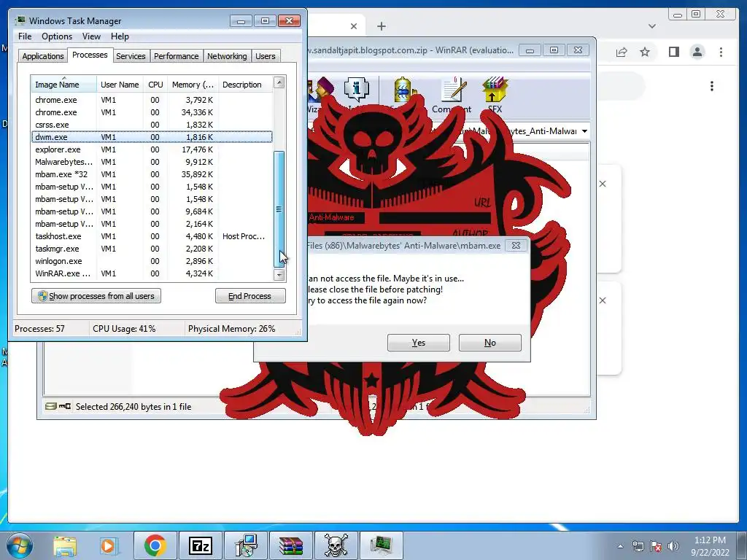The image size is (747, 560).
Task: Click Show processes from all users
Action: 96,296
